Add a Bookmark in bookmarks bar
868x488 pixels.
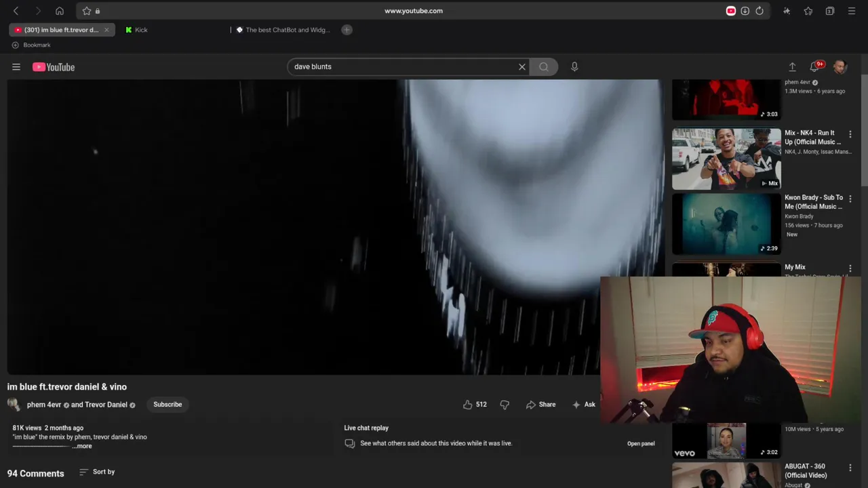[31, 45]
